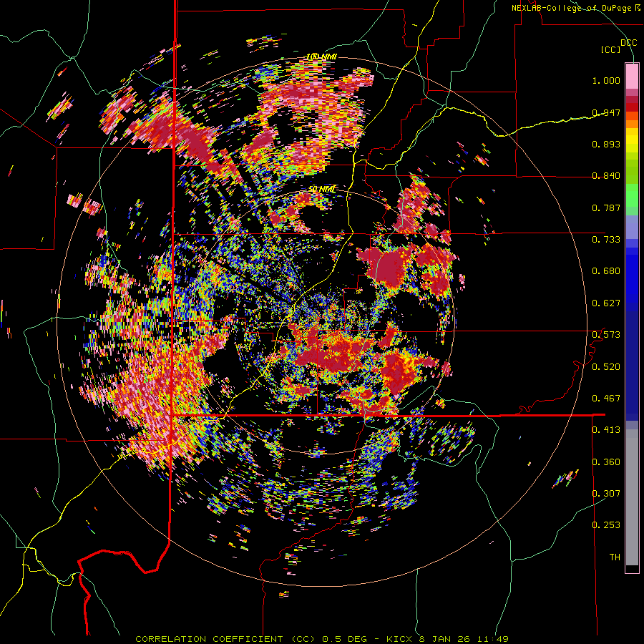
Task: Select the 0.627 legend value
Action: pos(606,303)
